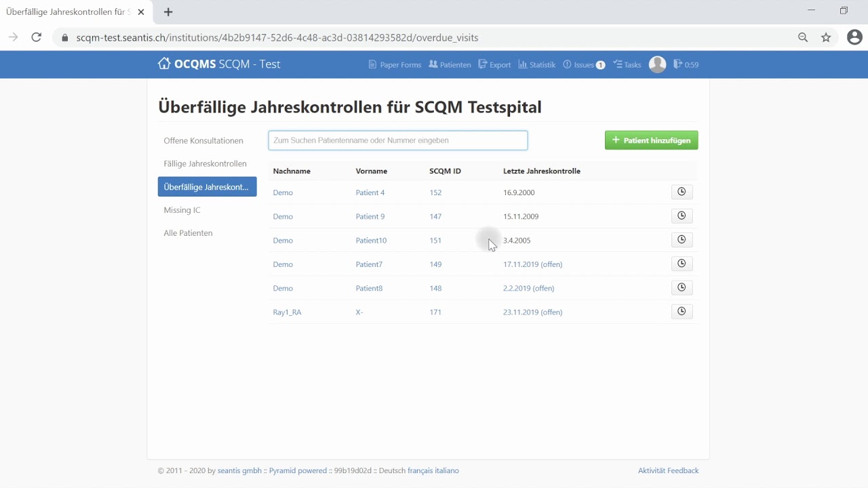The height and width of the screenshot is (488, 868).
Task: Open the browser profile icon
Action: coord(854,38)
